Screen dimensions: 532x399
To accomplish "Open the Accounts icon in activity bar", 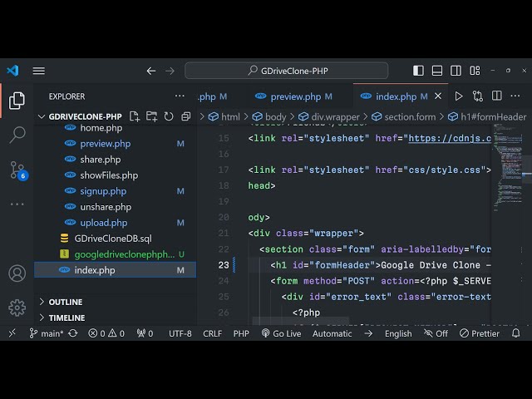I will pyautogui.click(x=17, y=273).
